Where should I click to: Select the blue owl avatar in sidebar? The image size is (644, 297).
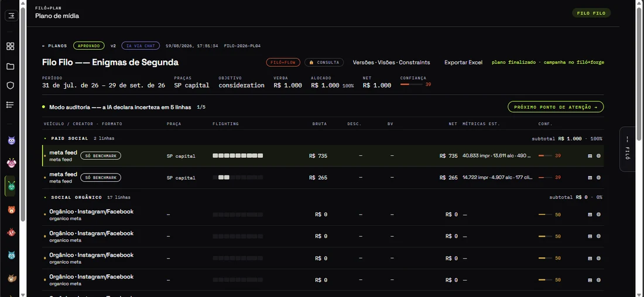pyautogui.click(x=12, y=255)
